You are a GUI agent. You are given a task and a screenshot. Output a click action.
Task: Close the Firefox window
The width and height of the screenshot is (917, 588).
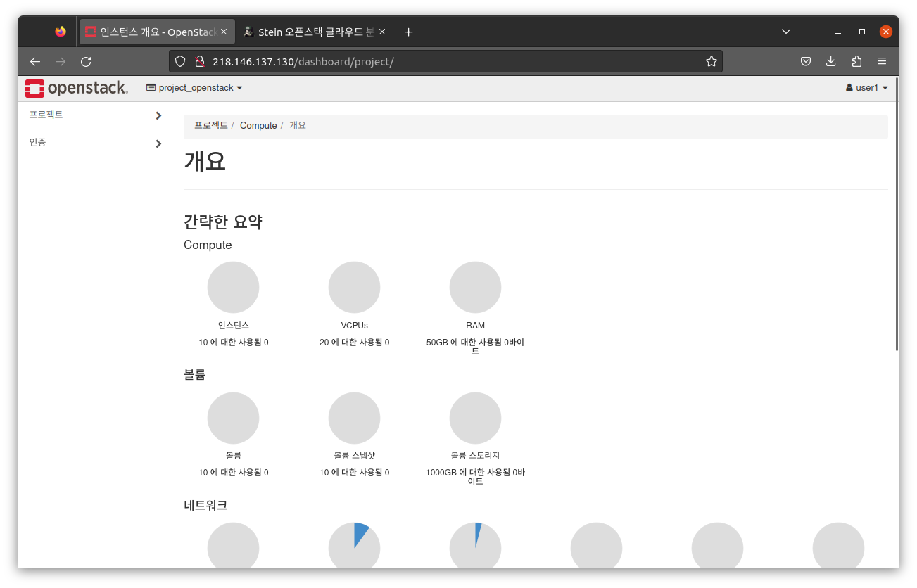(x=886, y=32)
